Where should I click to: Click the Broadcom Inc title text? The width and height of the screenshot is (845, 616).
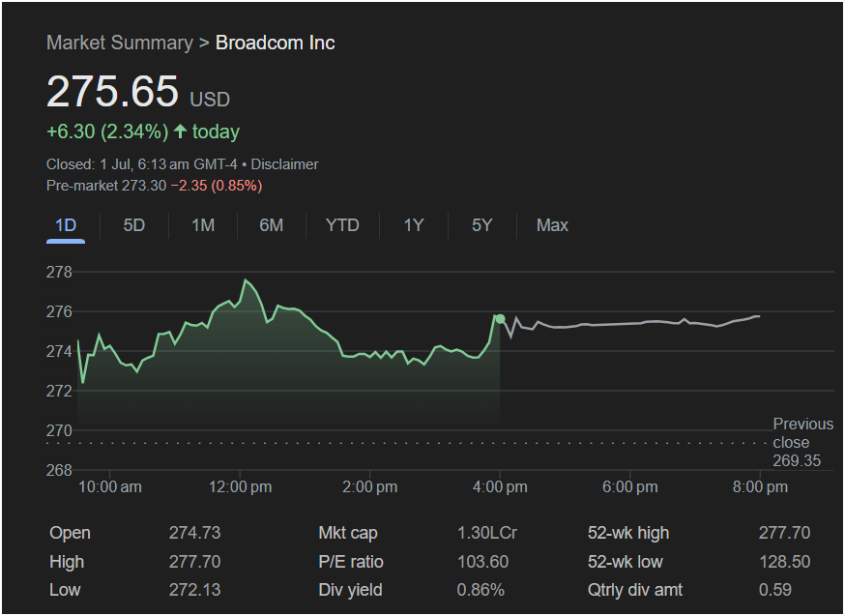click(x=275, y=43)
